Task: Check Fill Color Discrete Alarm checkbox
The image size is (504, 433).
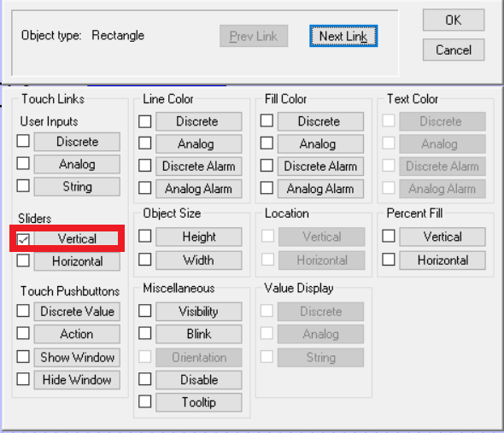Action: click(x=267, y=166)
